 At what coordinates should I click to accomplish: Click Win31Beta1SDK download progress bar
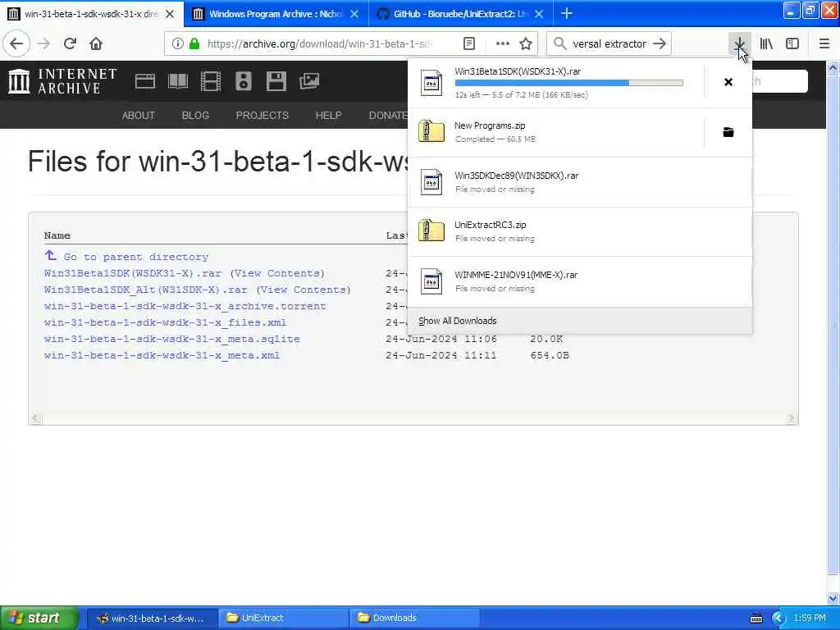569,83
